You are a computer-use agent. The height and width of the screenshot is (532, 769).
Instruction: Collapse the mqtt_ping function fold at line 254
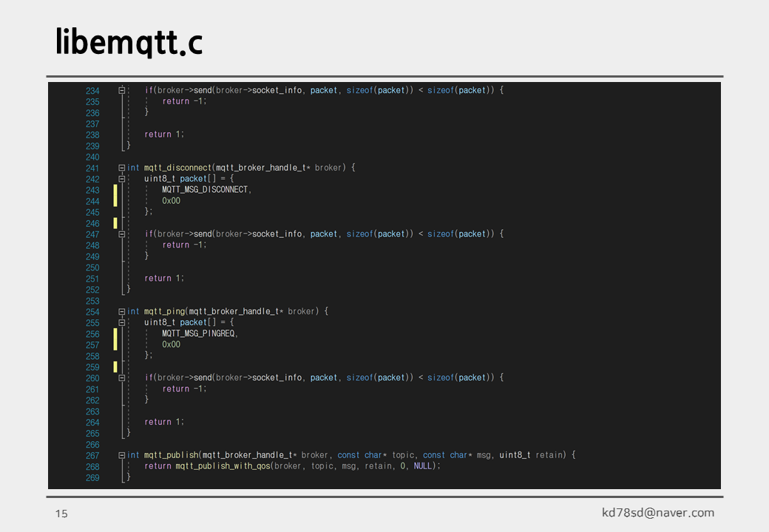tap(121, 312)
